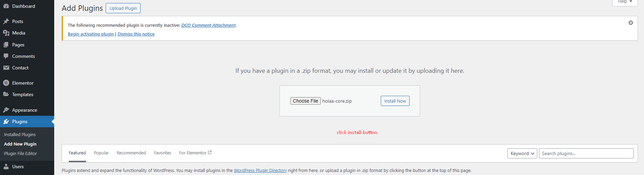Click the Comments speech bubble icon
The image size is (644, 175).
(x=6, y=56)
